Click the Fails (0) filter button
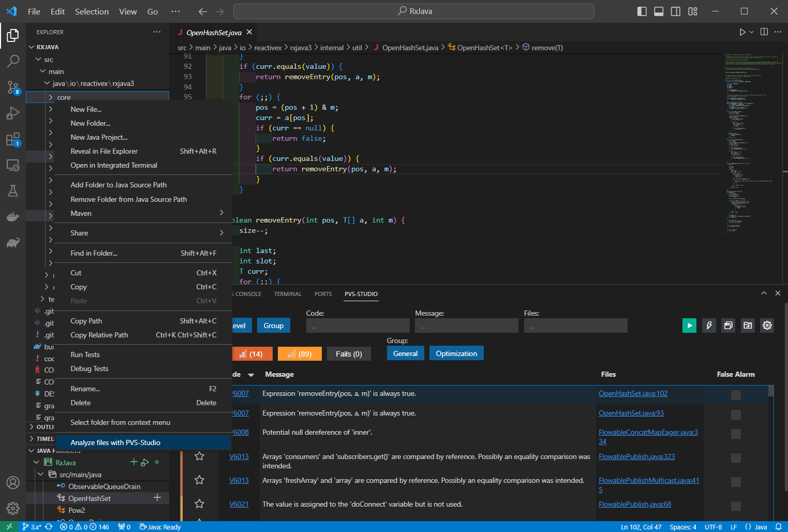788x532 pixels. point(349,353)
